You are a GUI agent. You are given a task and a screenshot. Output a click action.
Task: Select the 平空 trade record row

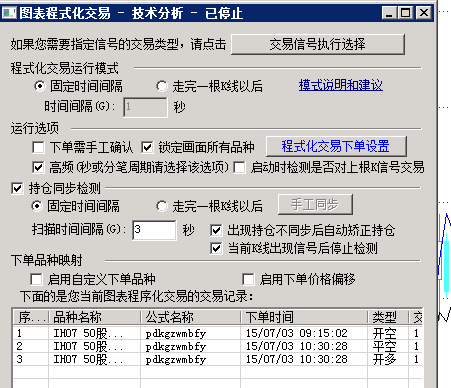coord(218,346)
